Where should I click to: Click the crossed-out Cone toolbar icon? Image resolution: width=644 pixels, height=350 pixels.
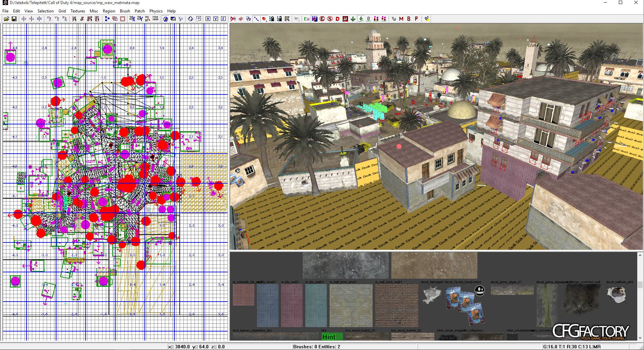pyautogui.click(x=233, y=19)
